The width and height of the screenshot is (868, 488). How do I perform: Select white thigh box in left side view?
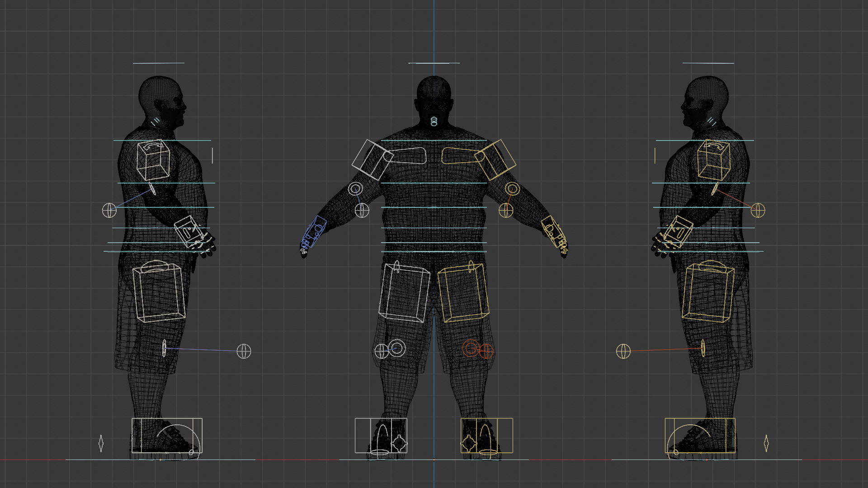pyautogui.click(x=159, y=293)
